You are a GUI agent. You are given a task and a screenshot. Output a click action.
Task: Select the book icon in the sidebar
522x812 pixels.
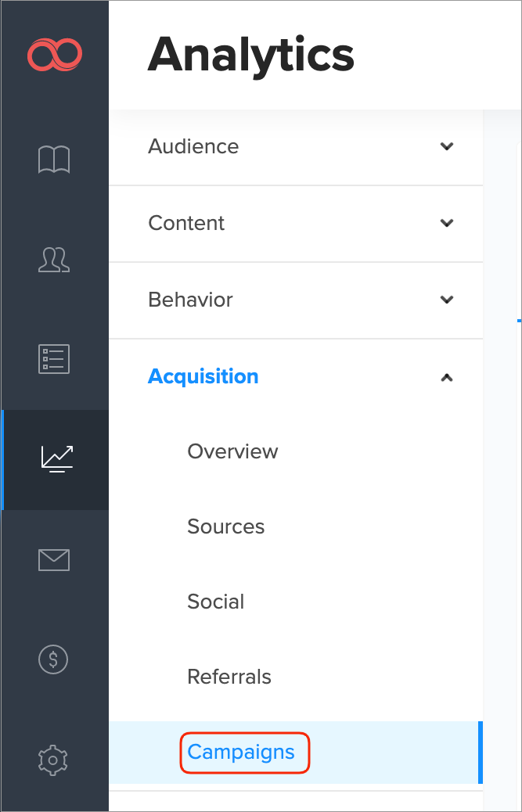tap(54, 160)
